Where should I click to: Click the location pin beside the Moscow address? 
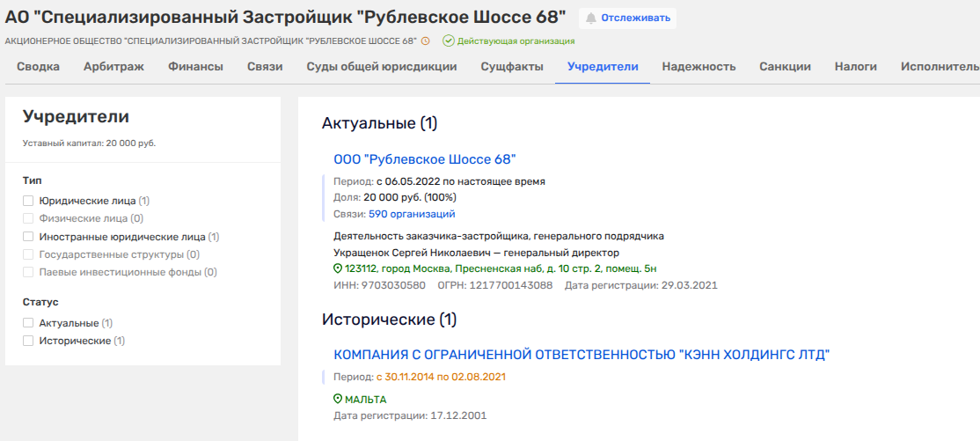pos(339,268)
